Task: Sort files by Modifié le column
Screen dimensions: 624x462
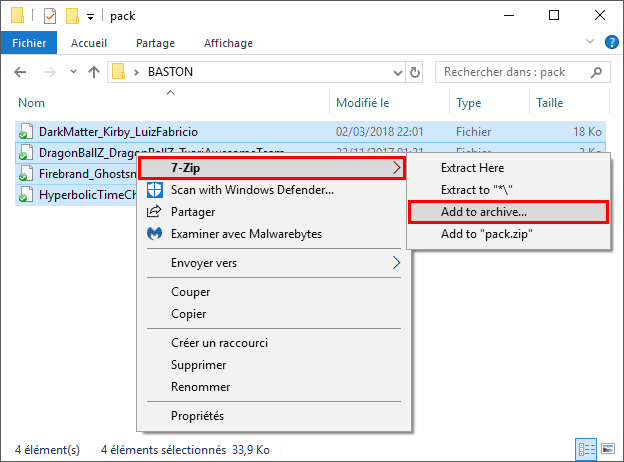Action: (362, 103)
